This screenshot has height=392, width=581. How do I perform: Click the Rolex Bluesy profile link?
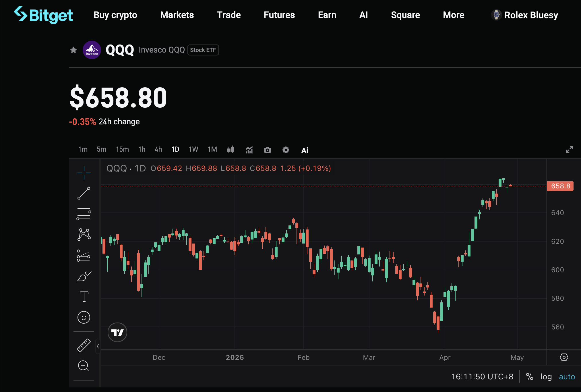tap(525, 15)
